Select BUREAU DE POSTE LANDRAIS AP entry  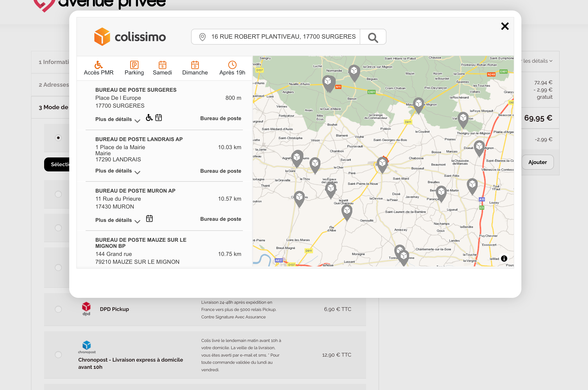tap(164, 156)
